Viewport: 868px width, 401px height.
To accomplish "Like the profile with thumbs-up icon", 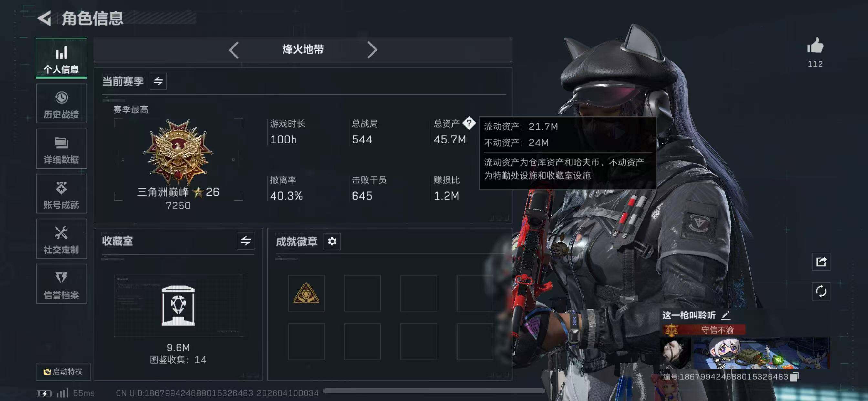I will (815, 46).
